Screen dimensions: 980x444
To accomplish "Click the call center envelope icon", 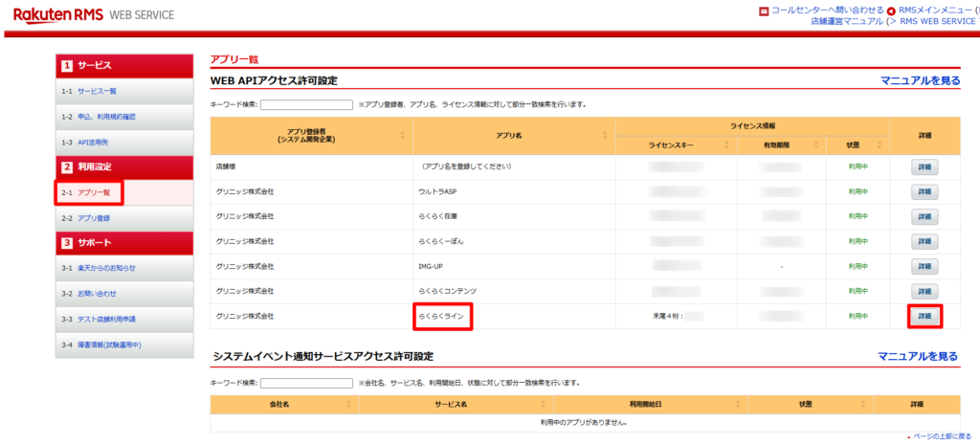I will coord(764,11).
